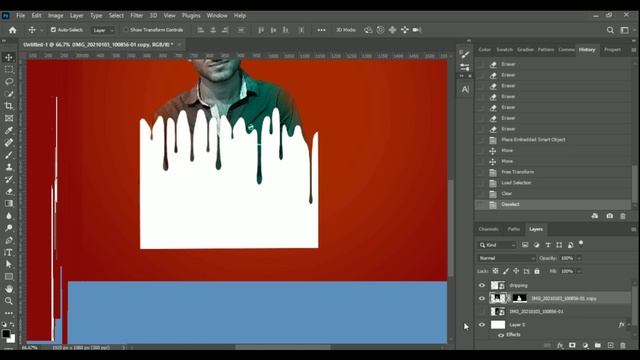Click the Home icon in options bar
The image size is (640, 360).
pyautogui.click(x=13, y=30)
